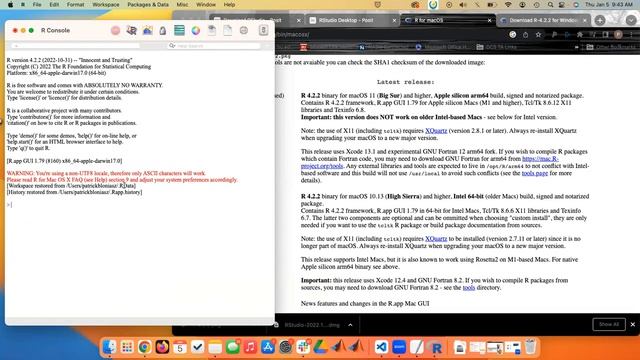Open Finder from the Dock
The image size is (640, 360).
click(109, 347)
